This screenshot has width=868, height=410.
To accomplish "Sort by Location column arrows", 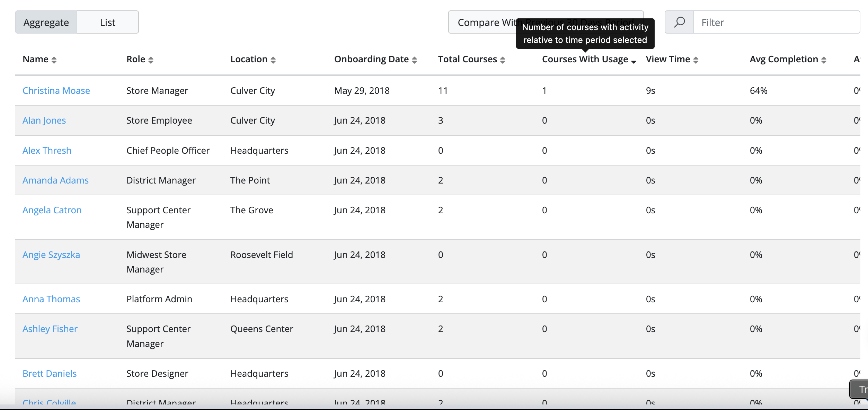I will (x=273, y=60).
